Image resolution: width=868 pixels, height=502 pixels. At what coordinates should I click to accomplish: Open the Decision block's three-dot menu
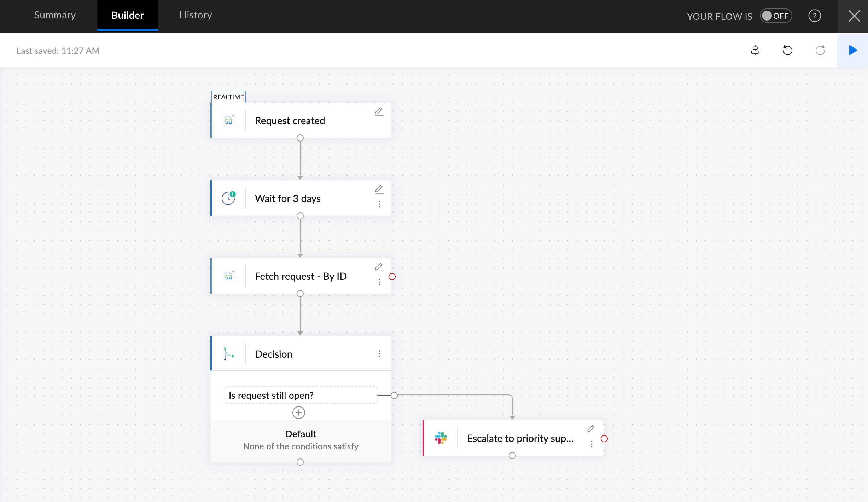(x=379, y=354)
